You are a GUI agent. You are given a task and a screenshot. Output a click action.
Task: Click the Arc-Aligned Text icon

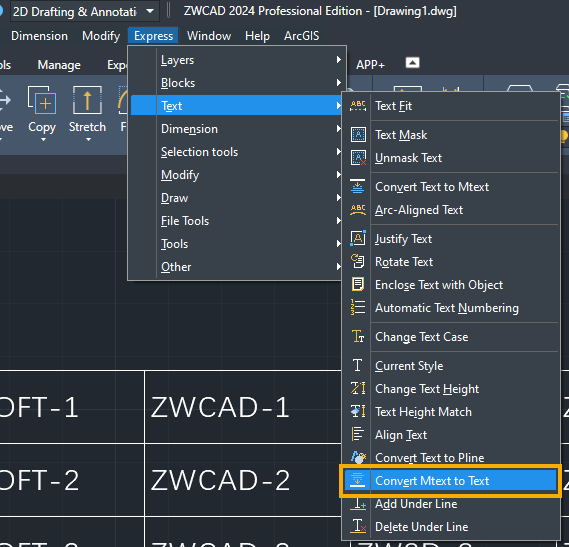click(358, 210)
